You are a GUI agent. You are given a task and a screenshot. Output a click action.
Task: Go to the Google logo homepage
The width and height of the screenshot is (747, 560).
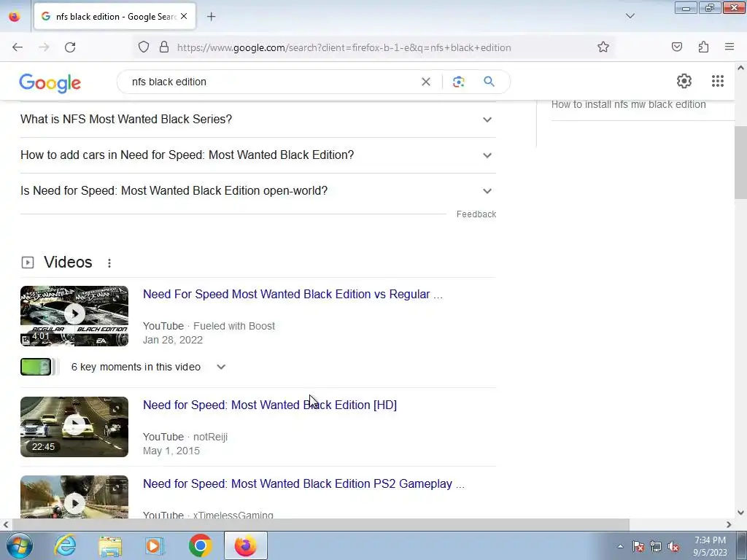50,83
